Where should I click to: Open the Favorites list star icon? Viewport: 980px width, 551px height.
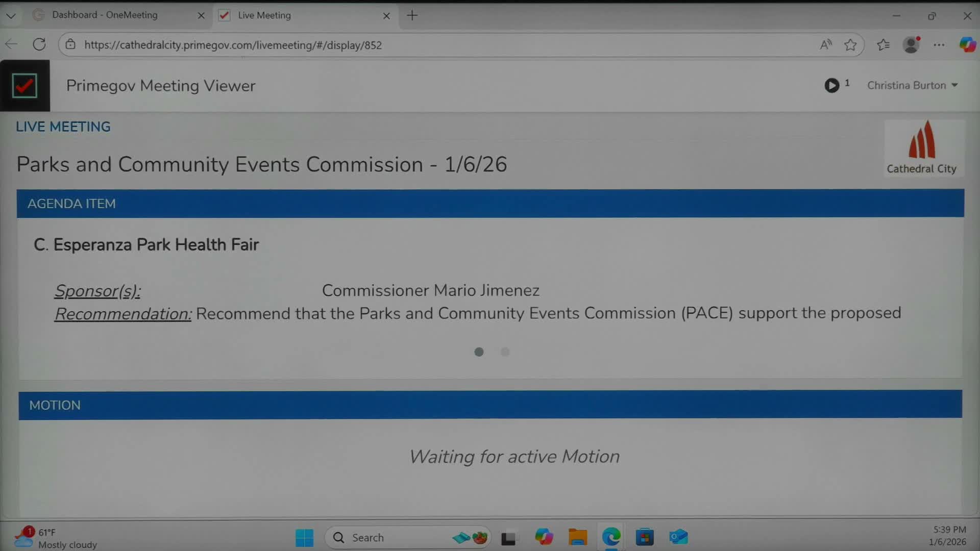884,44
